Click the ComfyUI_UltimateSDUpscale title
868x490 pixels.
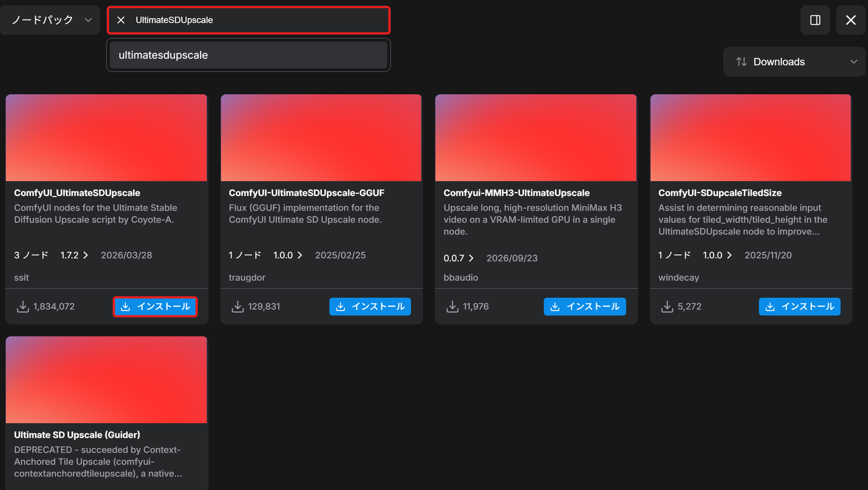77,193
